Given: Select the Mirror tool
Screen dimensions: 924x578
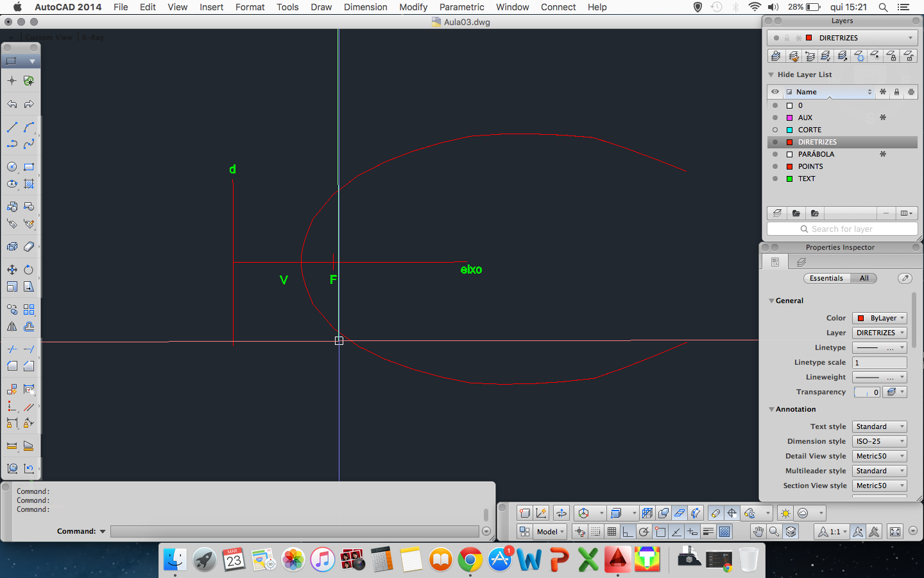Looking at the screenshot, I should pos(12,326).
